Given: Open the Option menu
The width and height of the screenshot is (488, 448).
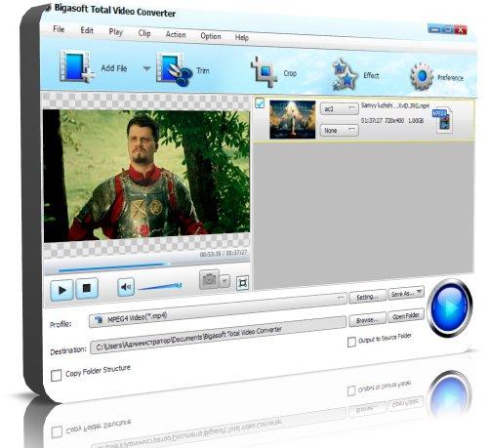Looking at the screenshot, I should (211, 36).
